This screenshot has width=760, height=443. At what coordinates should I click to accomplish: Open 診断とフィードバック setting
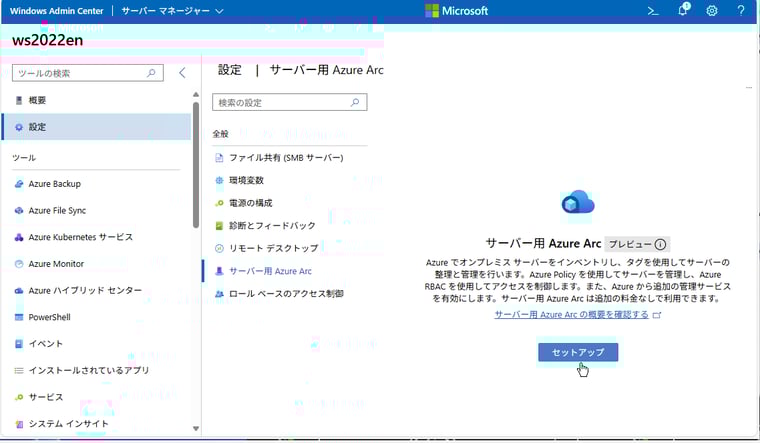point(272,226)
